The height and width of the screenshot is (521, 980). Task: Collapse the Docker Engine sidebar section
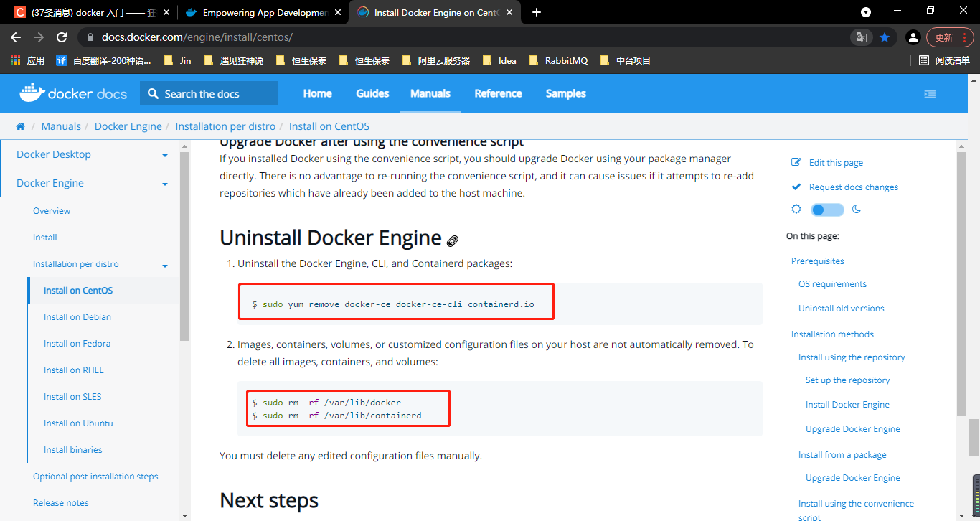click(165, 184)
